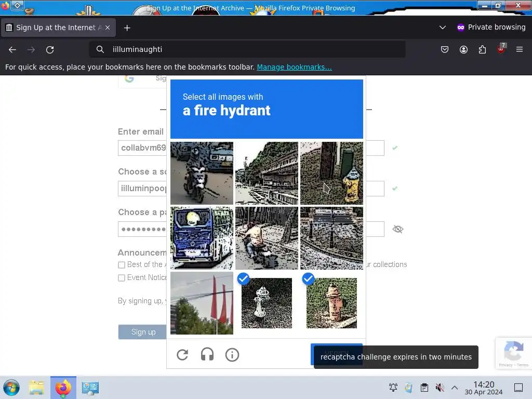Toggle password visibility eye icon
This screenshot has width=532, height=399.
[397, 229]
